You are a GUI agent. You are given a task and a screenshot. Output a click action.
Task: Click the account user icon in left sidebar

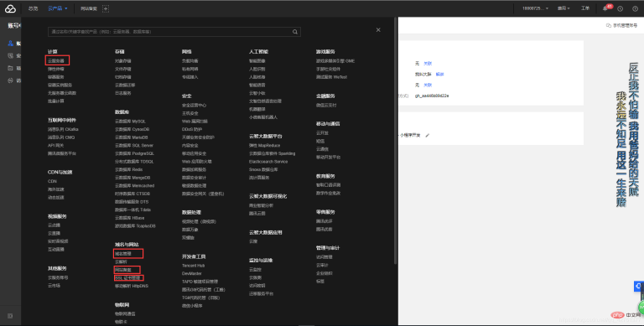11,44
